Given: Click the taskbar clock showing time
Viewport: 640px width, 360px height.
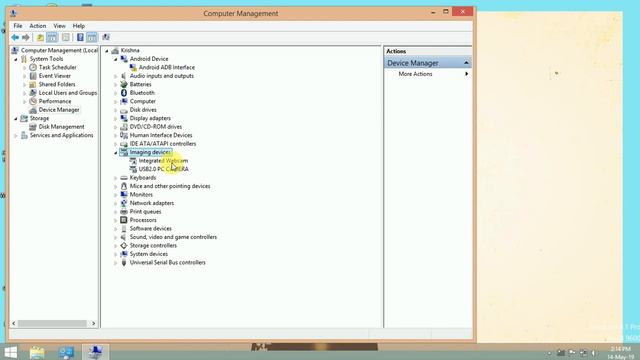Looking at the screenshot, I should [621, 349].
